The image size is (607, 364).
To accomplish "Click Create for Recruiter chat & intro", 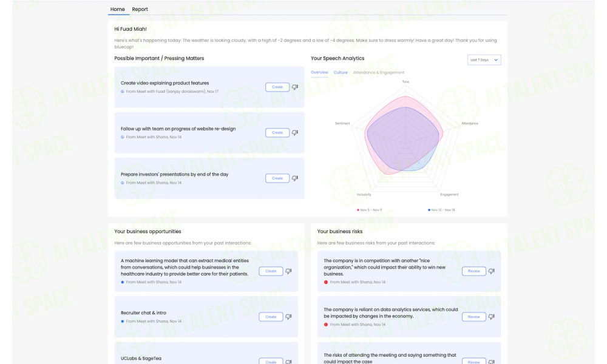I will (271, 317).
